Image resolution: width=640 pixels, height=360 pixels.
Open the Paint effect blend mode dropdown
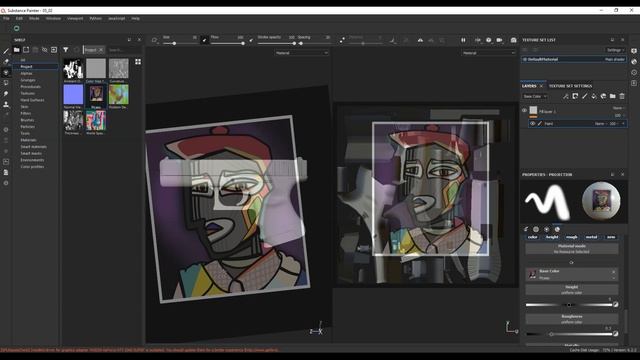pyautogui.click(x=601, y=123)
